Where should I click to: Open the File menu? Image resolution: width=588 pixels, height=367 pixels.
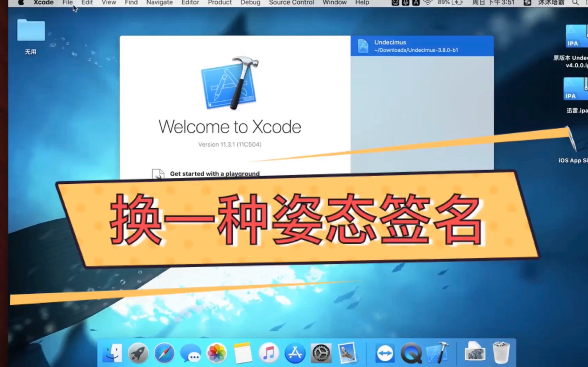(x=68, y=2)
